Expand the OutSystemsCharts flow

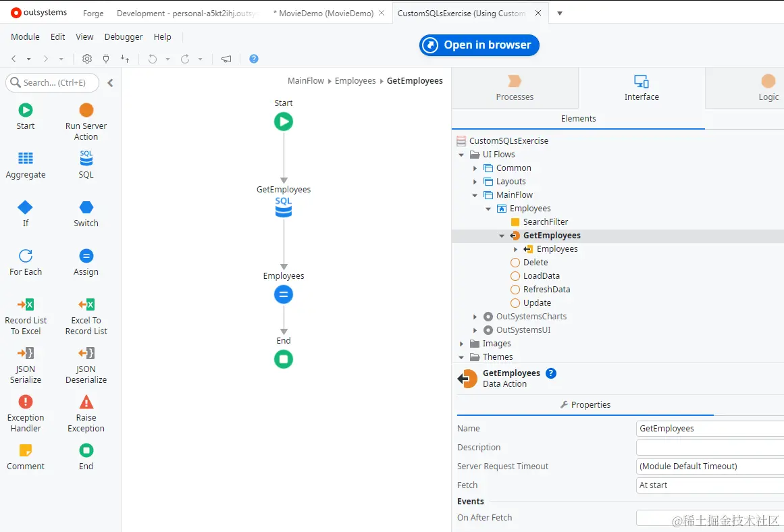[475, 317]
